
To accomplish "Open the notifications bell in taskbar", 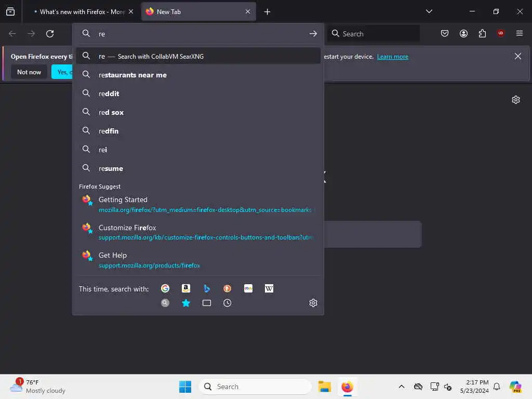I will click(497, 387).
